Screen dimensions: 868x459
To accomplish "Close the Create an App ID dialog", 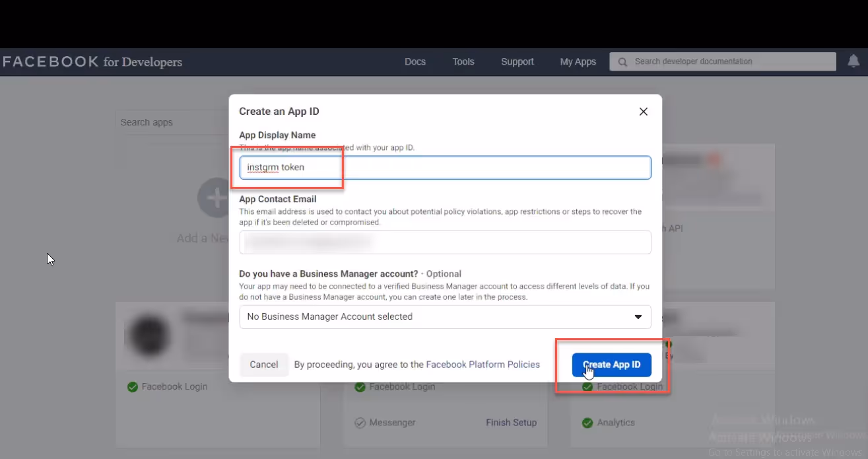I will click(644, 112).
